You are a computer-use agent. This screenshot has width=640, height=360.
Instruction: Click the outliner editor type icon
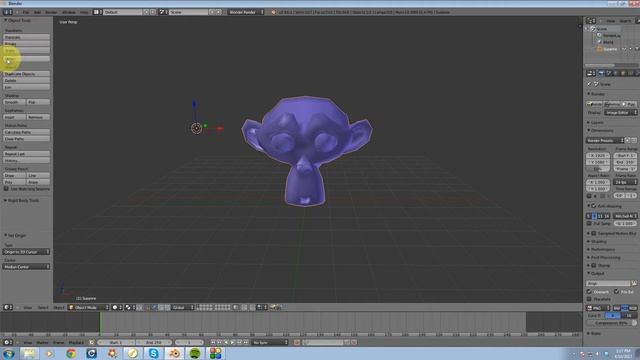coord(590,21)
